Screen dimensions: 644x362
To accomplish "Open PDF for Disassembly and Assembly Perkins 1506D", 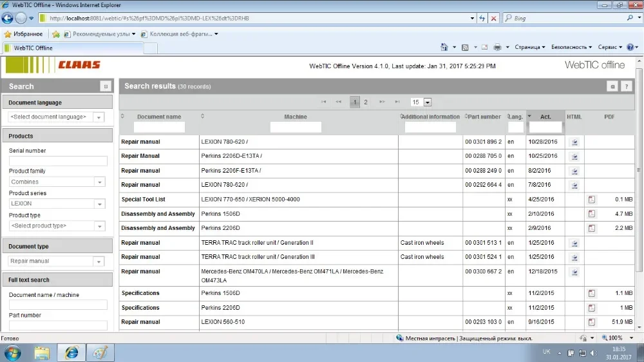I will click(591, 214).
